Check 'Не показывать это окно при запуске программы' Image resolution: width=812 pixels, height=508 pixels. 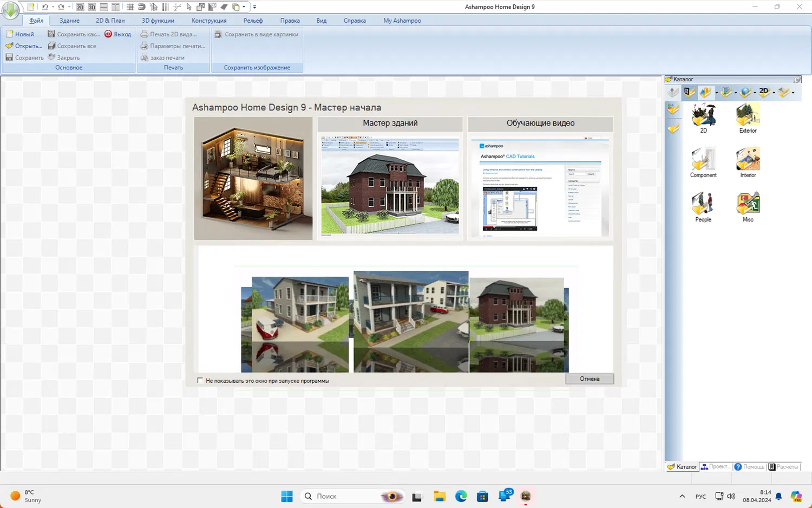200,381
